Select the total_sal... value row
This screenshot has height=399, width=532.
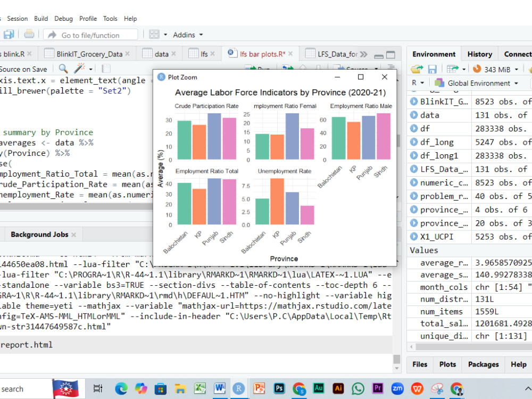point(470,323)
